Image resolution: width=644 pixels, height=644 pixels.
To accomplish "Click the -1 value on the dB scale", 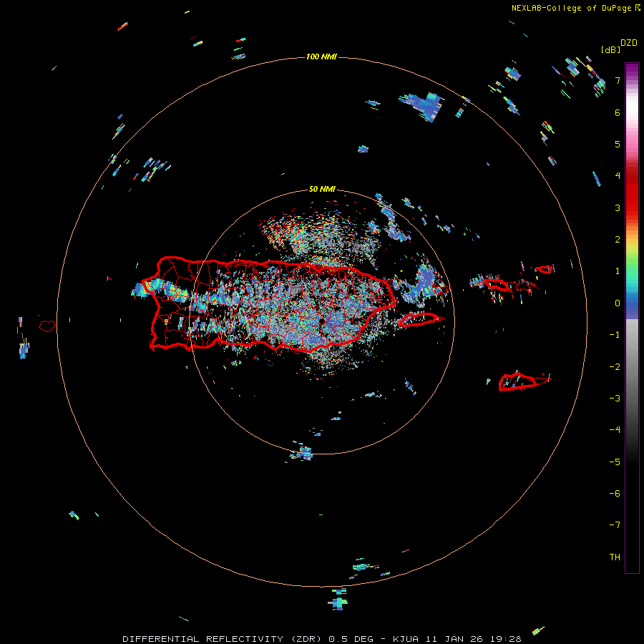I will 615,335.
